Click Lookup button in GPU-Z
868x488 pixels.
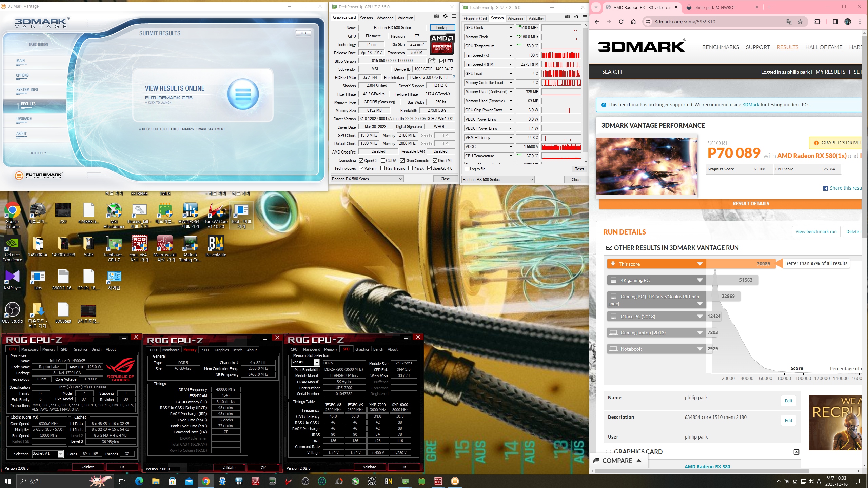coord(442,28)
